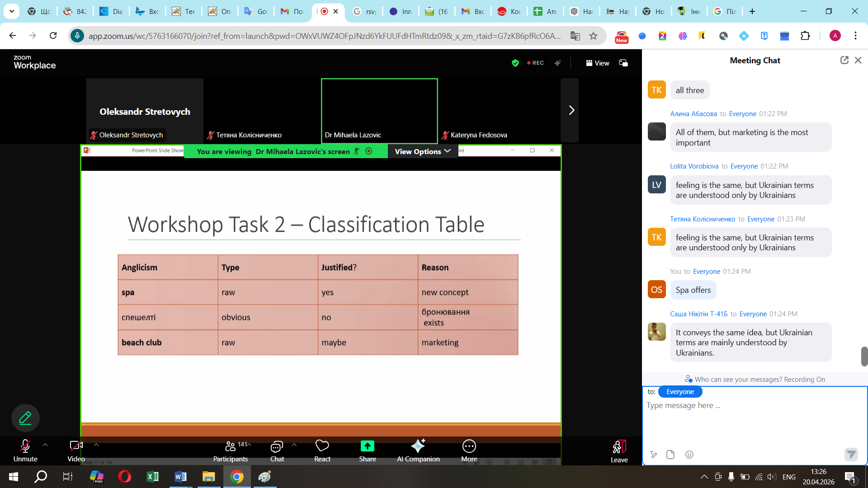The image size is (868, 488).
Task: Expand the View Options dropdown
Action: click(x=422, y=151)
